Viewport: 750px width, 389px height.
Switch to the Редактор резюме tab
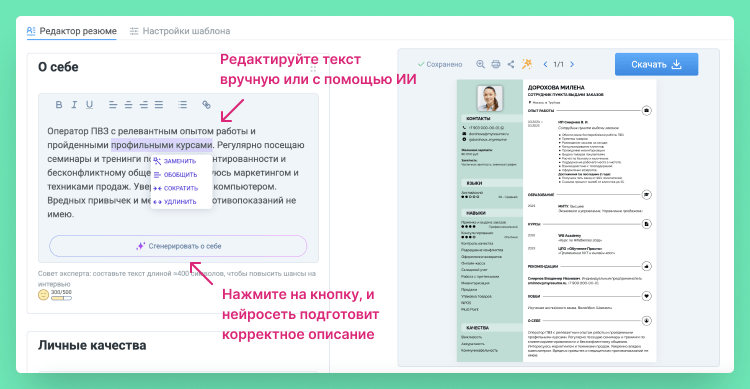pyautogui.click(x=72, y=31)
